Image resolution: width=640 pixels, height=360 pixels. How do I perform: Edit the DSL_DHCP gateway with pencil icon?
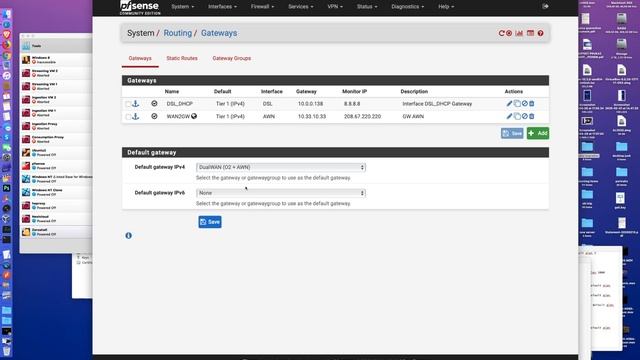(x=509, y=104)
